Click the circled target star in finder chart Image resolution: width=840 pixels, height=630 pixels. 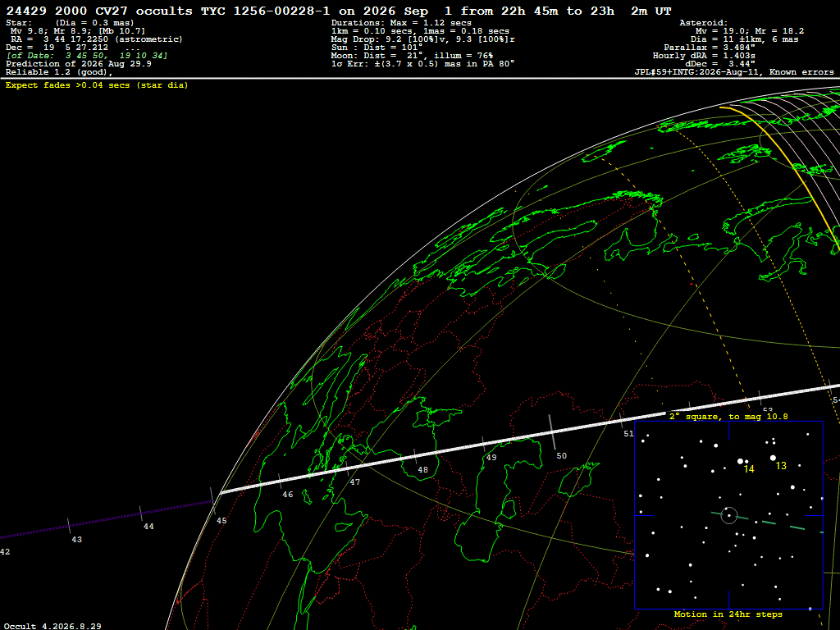point(728,515)
